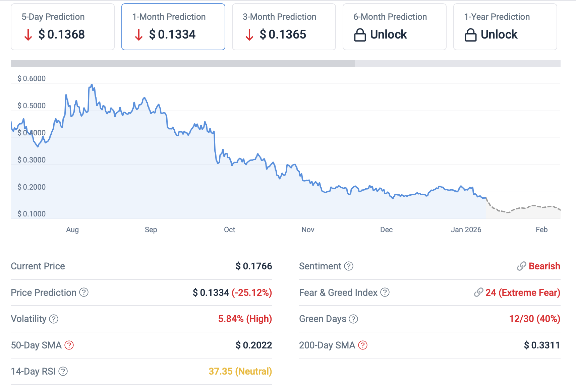The image size is (576, 392).
Task: Click help icon next to Price Prediction
Action: tap(84, 292)
